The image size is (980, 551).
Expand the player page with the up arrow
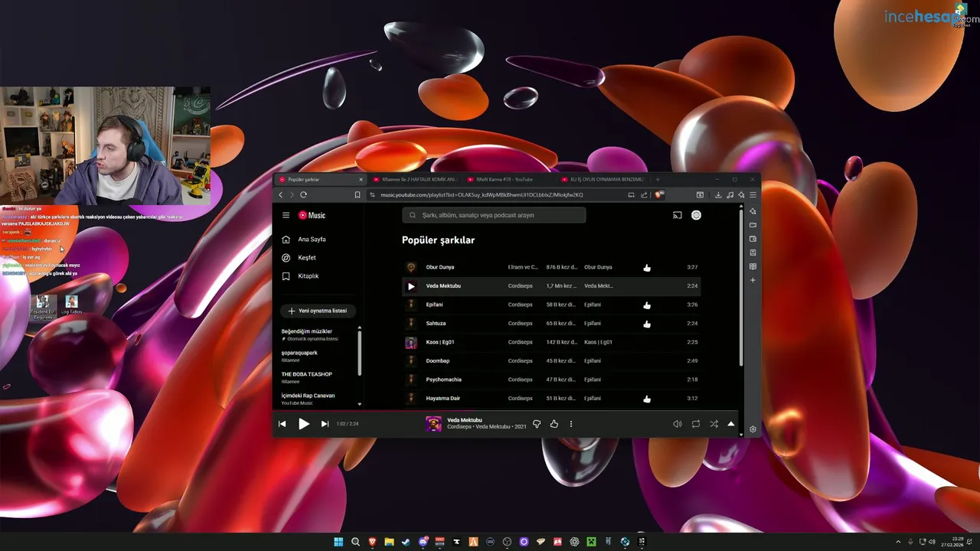click(x=730, y=424)
